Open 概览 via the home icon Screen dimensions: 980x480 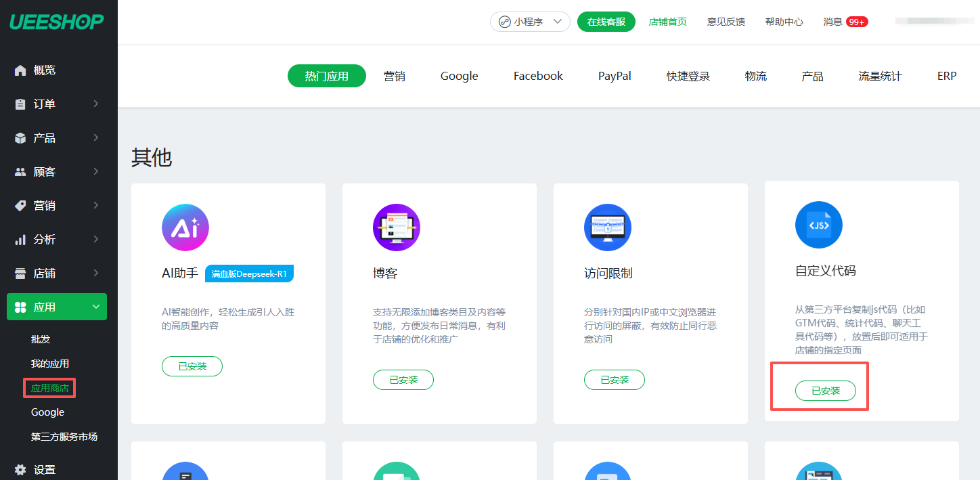pos(20,70)
